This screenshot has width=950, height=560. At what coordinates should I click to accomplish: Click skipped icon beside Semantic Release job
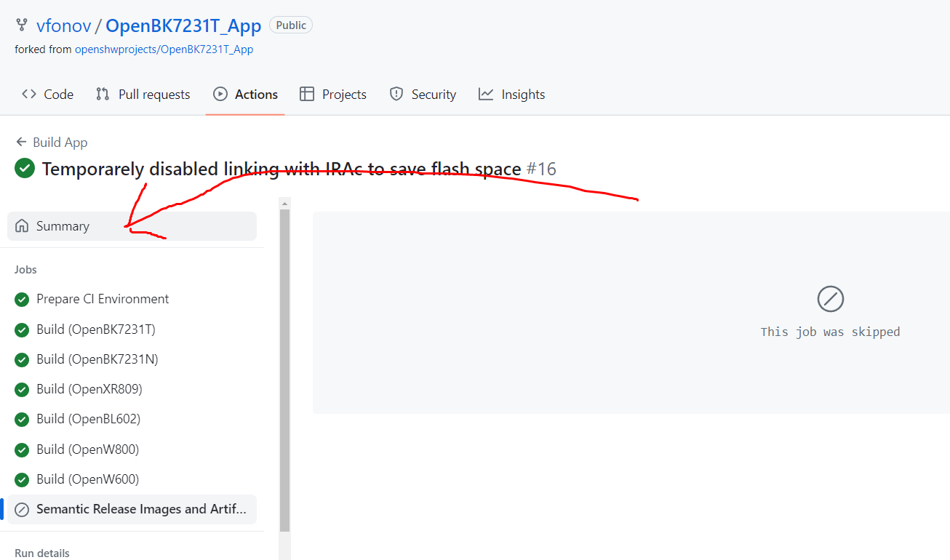[x=22, y=509]
